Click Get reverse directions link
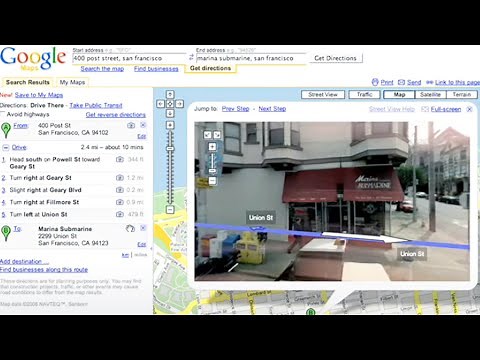The width and height of the screenshot is (480, 360). pos(116,115)
